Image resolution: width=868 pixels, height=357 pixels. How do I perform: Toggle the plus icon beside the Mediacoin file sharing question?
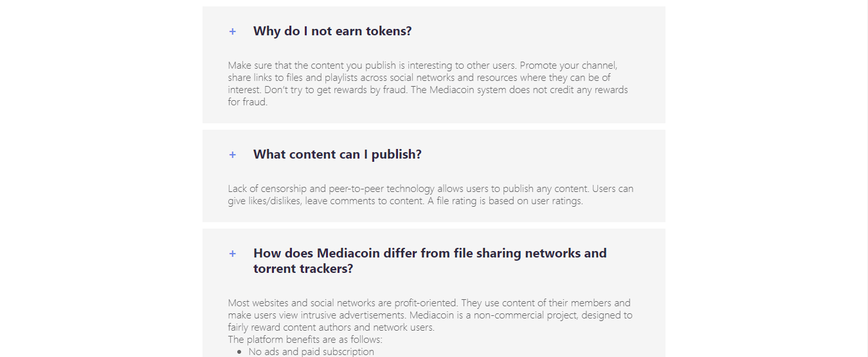[x=232, y=254]
